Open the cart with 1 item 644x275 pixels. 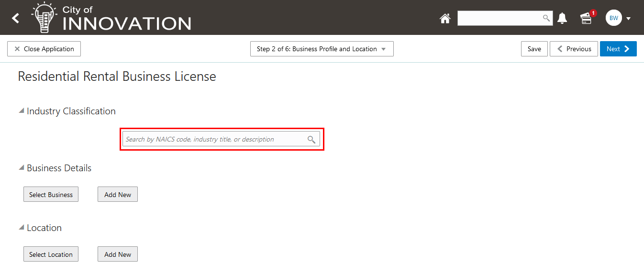point(587,18)
